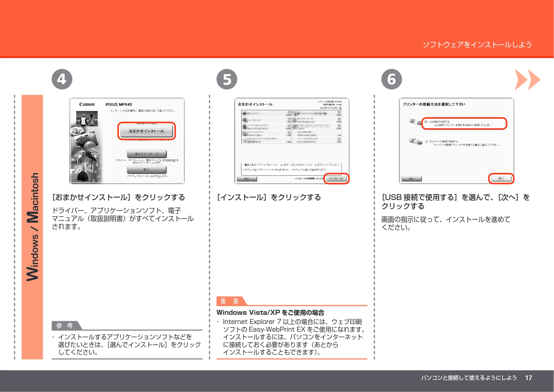Click the インストール button in step 5
The width and height of the screenshot is (554, 392).
(x=336, y=178)
